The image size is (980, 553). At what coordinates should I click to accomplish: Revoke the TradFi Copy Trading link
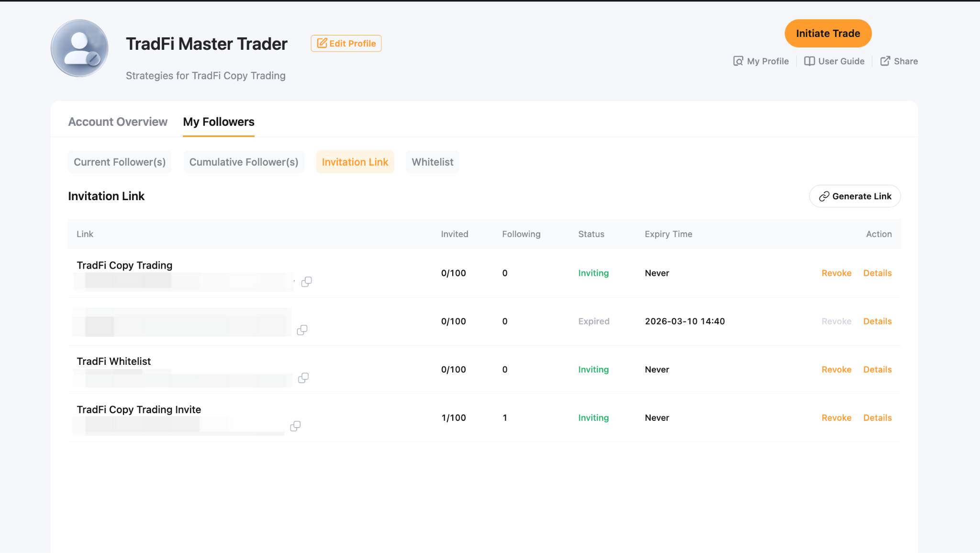(836, 273)
